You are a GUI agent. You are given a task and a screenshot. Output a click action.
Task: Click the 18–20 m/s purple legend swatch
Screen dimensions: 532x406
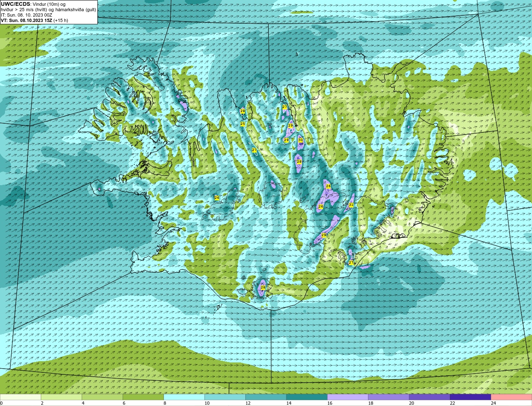click(x=389, y=397)
